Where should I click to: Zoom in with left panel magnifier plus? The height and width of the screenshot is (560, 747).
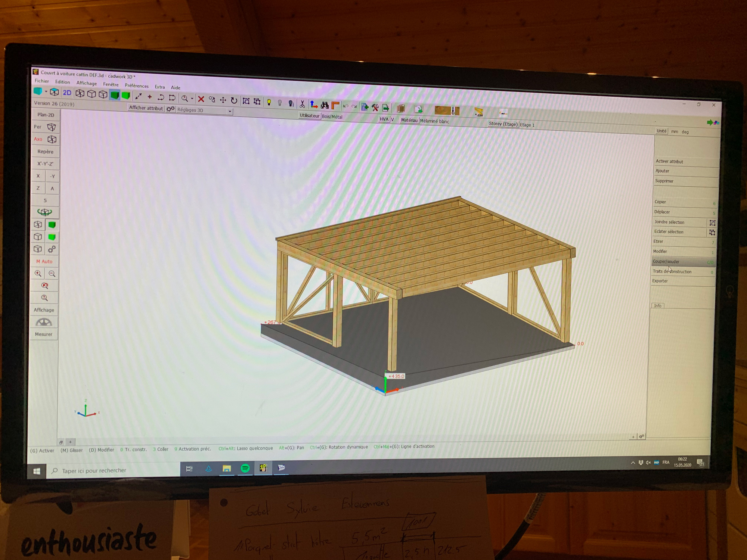click(38, 274)
